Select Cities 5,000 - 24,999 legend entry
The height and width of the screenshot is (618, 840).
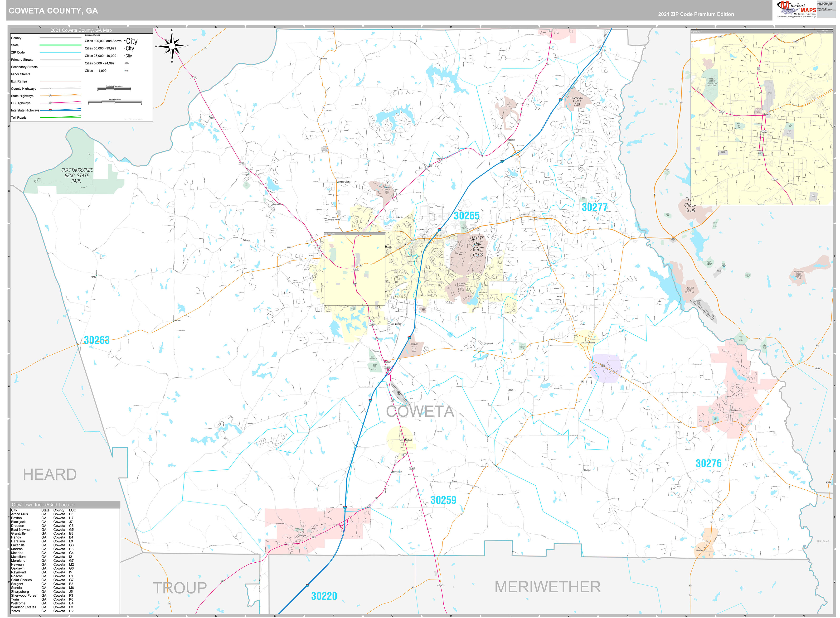107,63
